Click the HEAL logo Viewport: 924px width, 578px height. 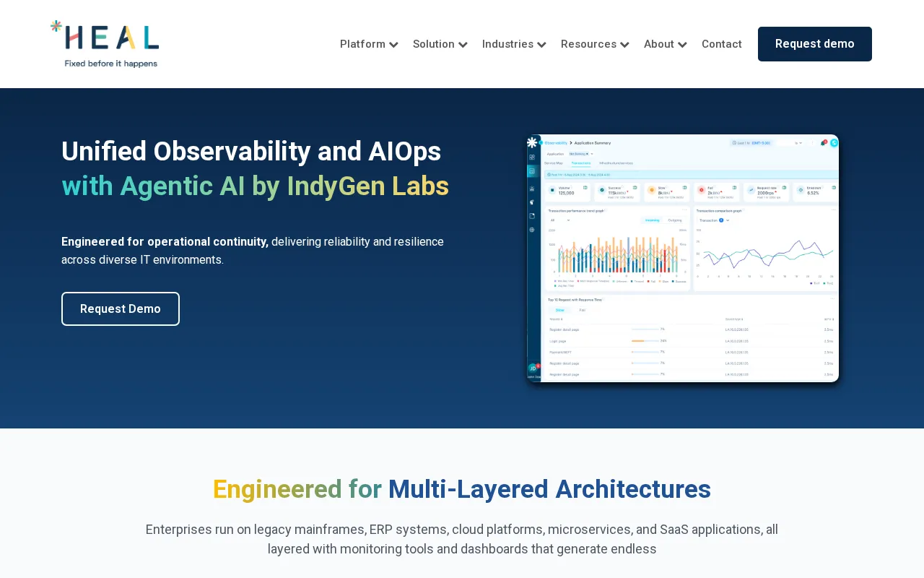105,44
